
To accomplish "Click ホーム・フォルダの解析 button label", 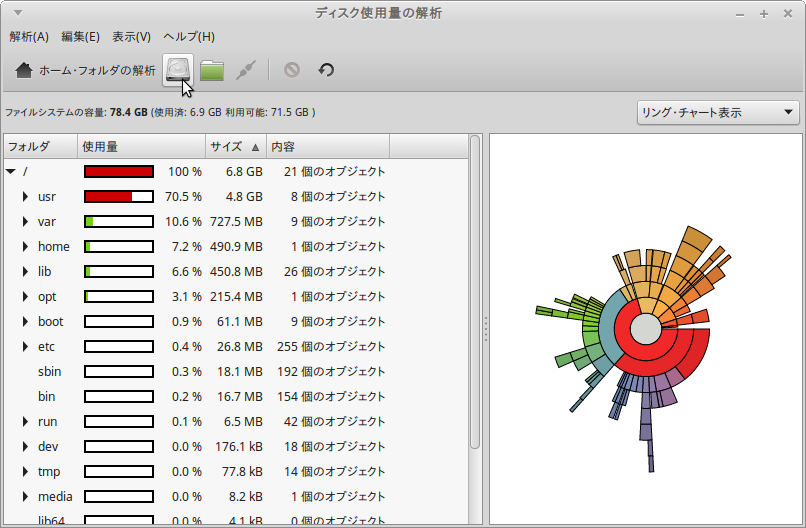I will [97, 70].
